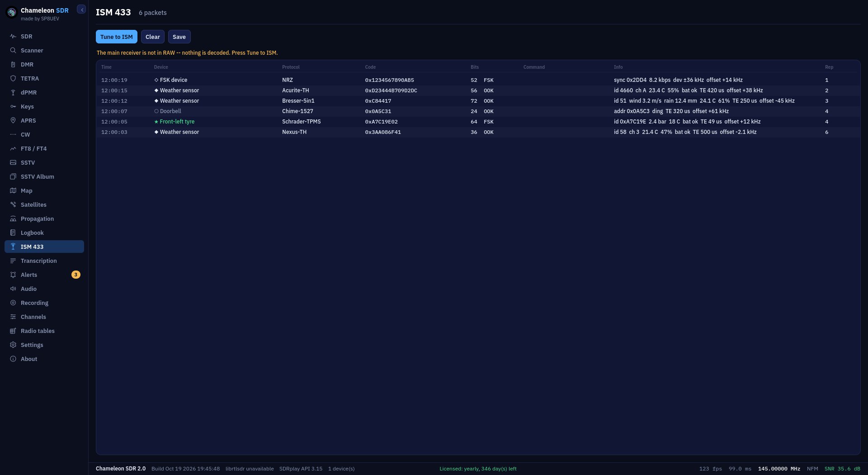Click the 145.00000 MHz frequency readout

tap(779, 469)
